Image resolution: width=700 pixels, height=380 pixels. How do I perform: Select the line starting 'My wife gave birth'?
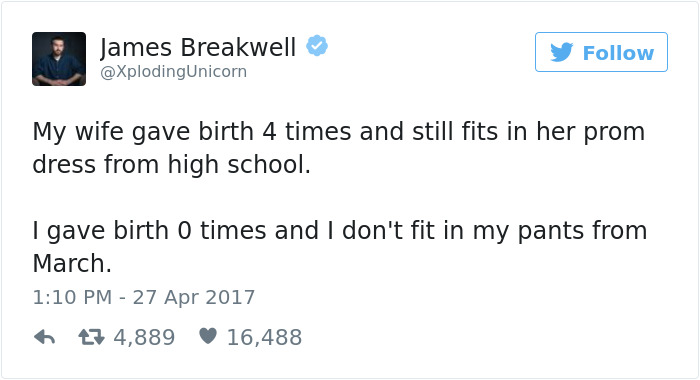(339, 132)
